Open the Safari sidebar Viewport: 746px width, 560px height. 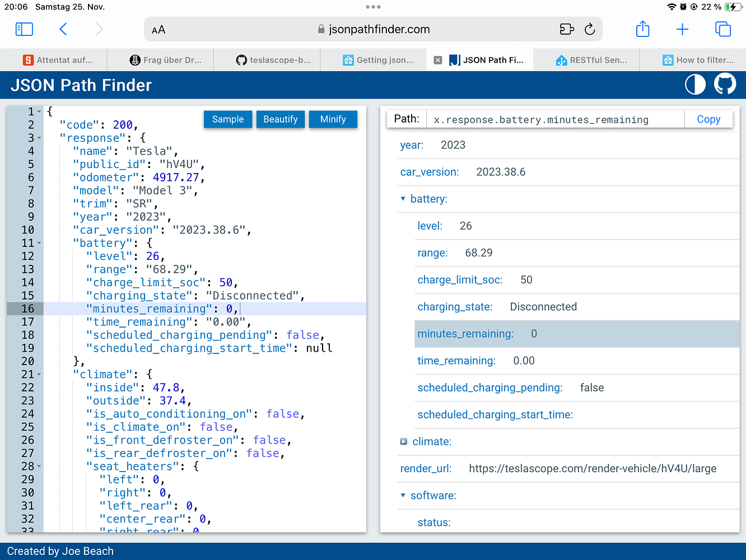coord(24,29)
